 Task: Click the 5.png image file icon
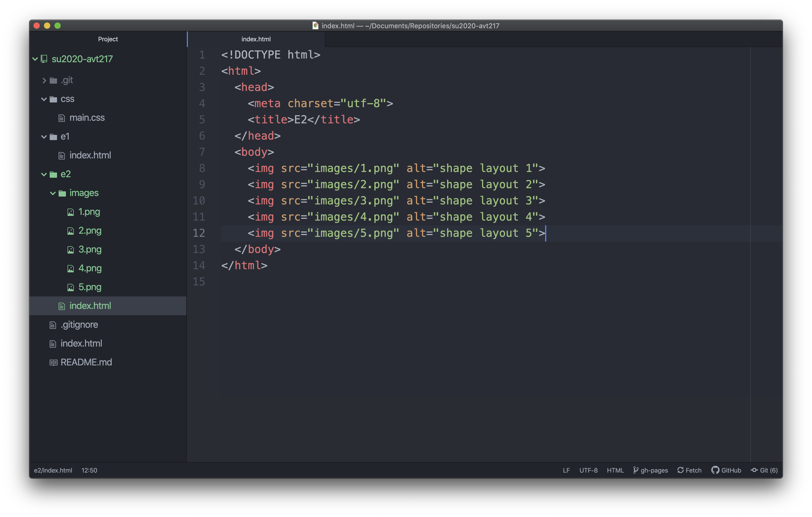click(70, 288)
